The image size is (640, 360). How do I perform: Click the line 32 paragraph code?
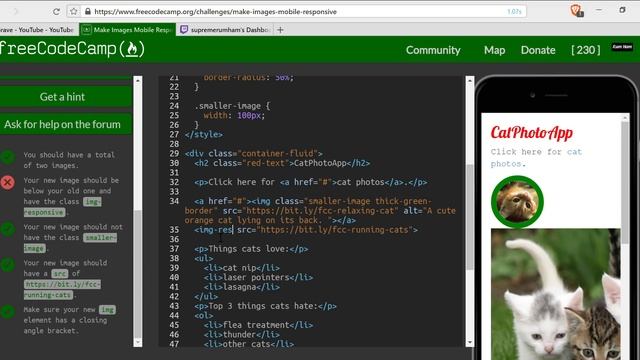(x=311, y=182)
